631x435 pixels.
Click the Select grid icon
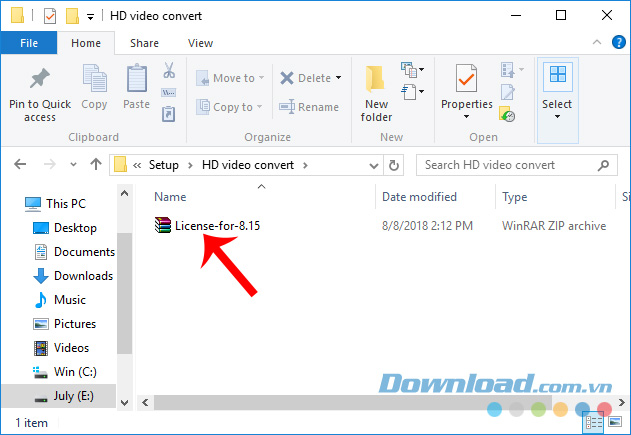[x=558, y=75]
